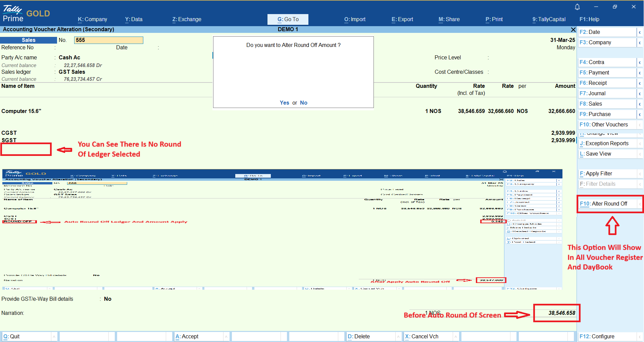Image resolution: width=644 pixels, height=342 pixels.
Task: Close the voucher alteration screen with X
Action: click(573, 30)
